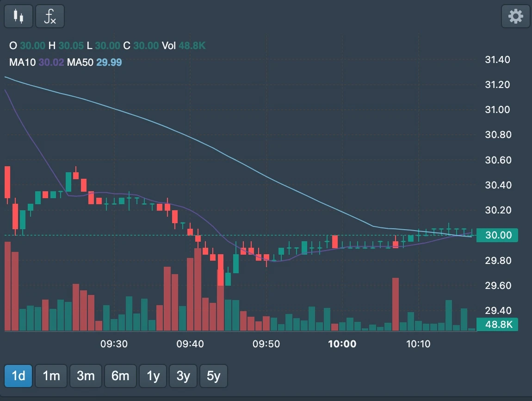Select the 3m timeframe button
532x401 pixels.
click(86, 376)
